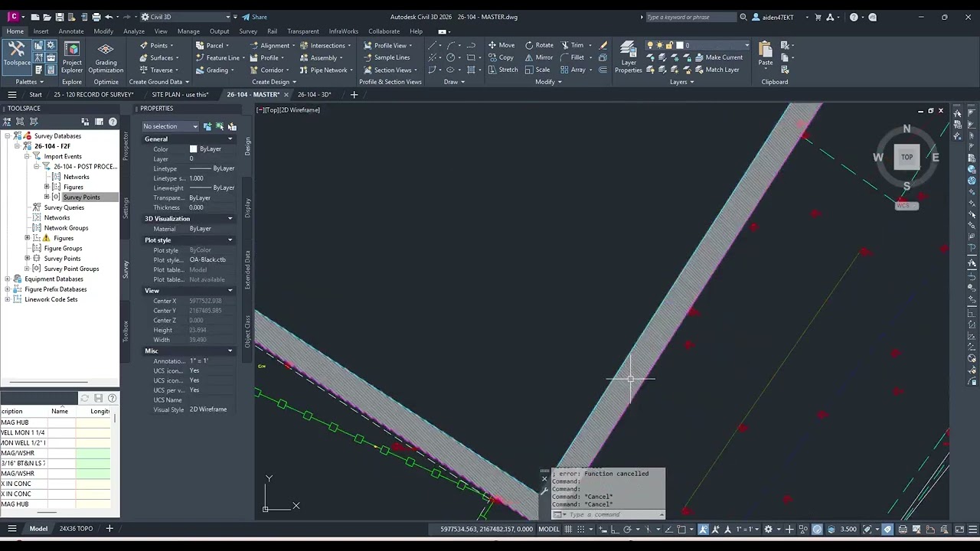Expand the Figures tree node with warning
Viewport: 980px width, 551px height.
28,238
